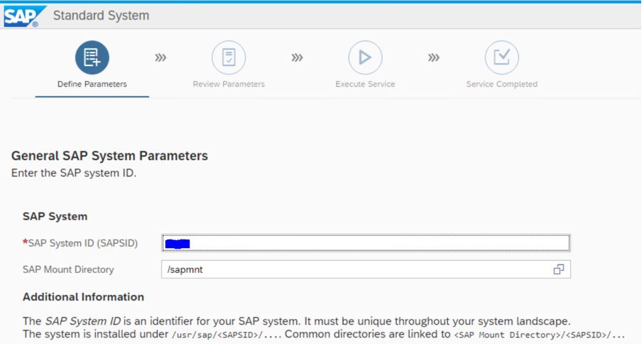Click the Review Parameters step label
The height and width of the screenshot is (344, 644).
tap(229, 84)
